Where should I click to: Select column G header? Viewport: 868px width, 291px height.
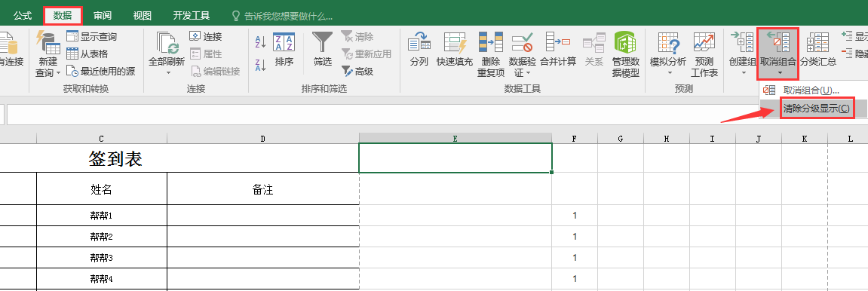tap(621, 138)
